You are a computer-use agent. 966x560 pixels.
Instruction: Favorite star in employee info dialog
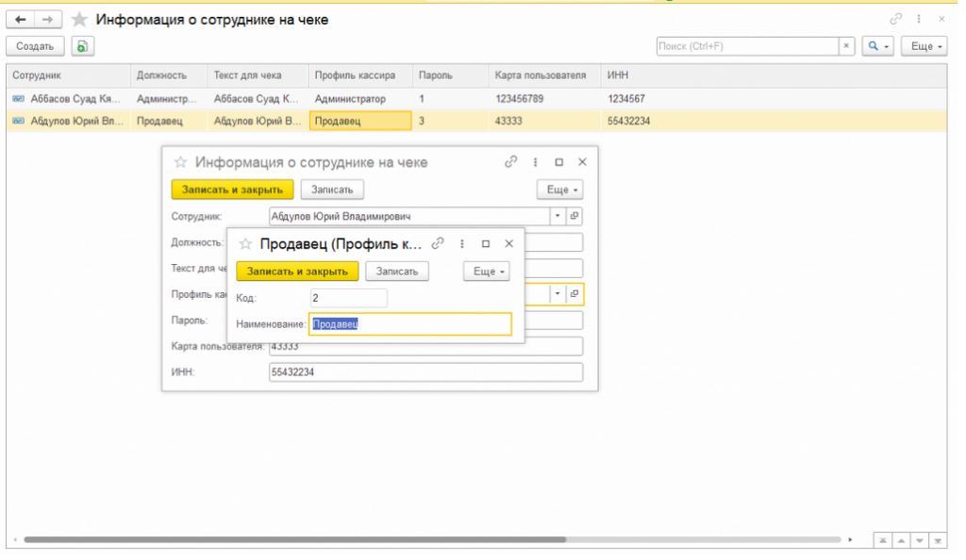[180, 162]
